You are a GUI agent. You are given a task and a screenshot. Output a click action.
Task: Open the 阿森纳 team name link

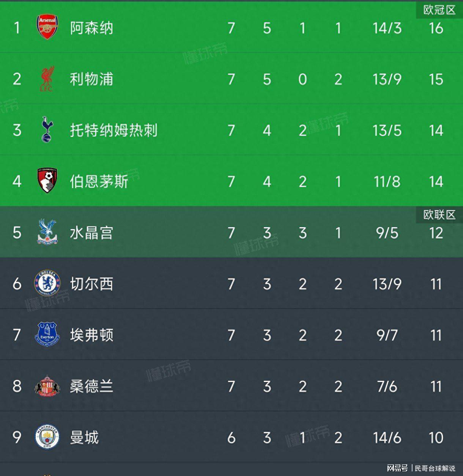click(x=91, y=28)
